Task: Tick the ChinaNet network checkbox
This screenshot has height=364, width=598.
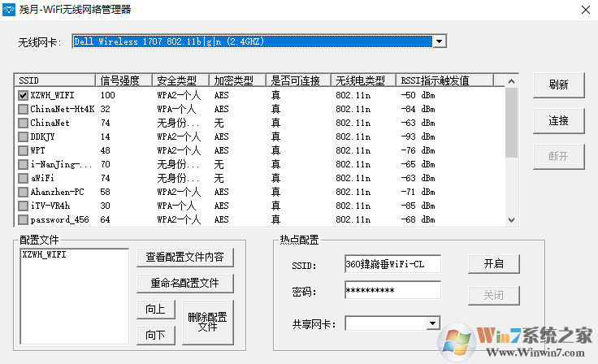Action: [x=23, y=123]
